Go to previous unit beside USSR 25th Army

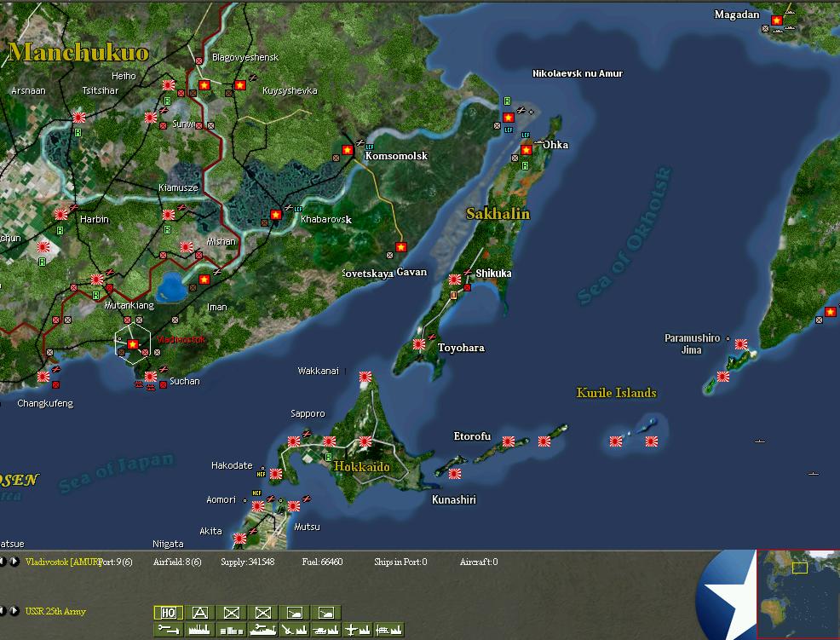[x=3, y=610]
